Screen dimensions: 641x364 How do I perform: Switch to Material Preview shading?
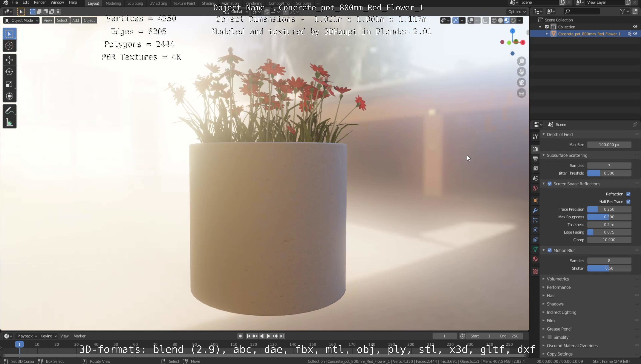point(507,21)
